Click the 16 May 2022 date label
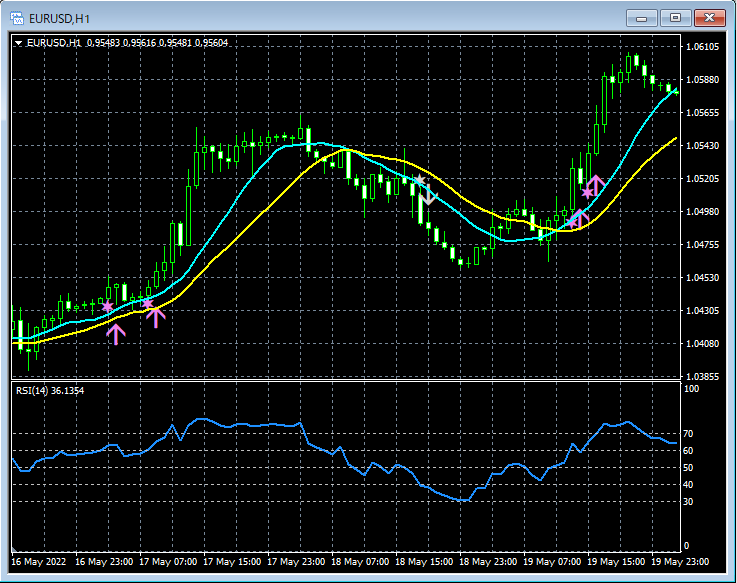Viewport: 737px width, 583px height. pyautogui.click(x=39, y=562)
